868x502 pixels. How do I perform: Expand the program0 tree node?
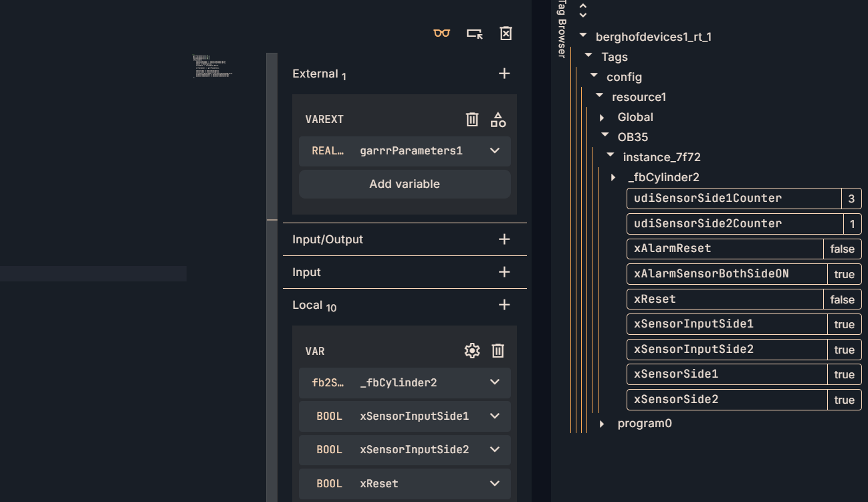point(603,424)
